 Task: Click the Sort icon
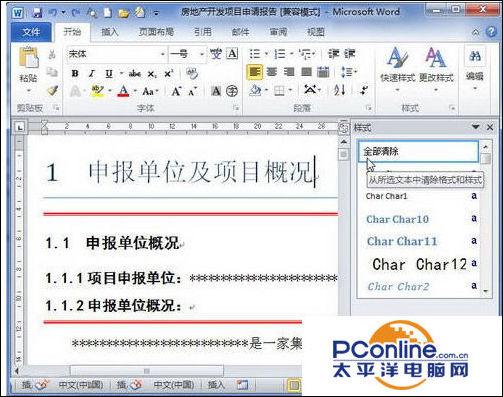tap(340, 90)
